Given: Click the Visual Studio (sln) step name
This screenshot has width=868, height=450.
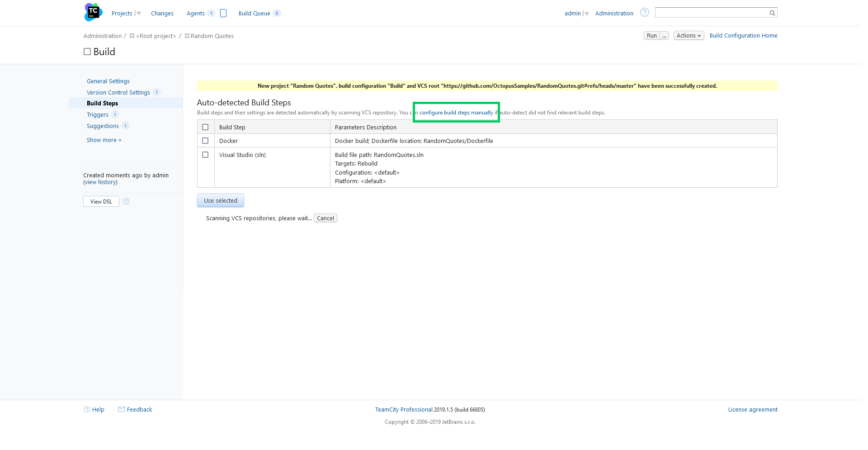Looking at the screenshot, I should point(242,155).
